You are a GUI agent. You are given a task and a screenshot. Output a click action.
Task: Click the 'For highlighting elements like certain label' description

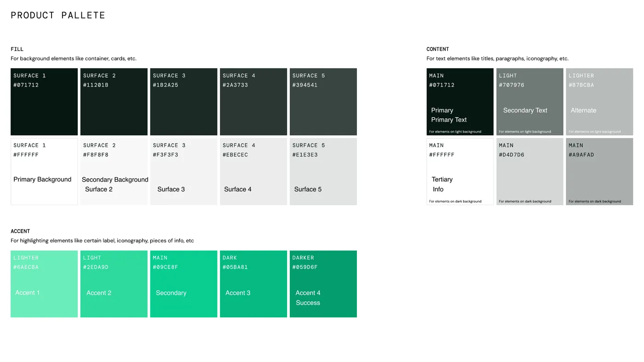(102, 241)
